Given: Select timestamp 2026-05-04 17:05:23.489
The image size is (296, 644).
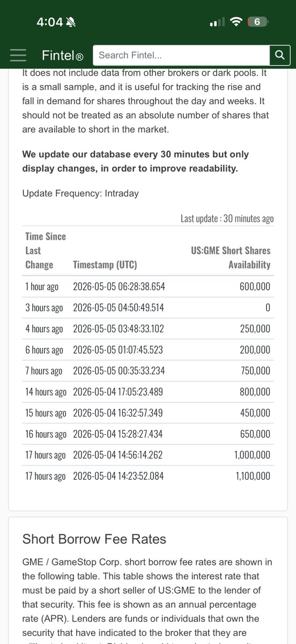Looking at the screenshot, I should [119, 392].
